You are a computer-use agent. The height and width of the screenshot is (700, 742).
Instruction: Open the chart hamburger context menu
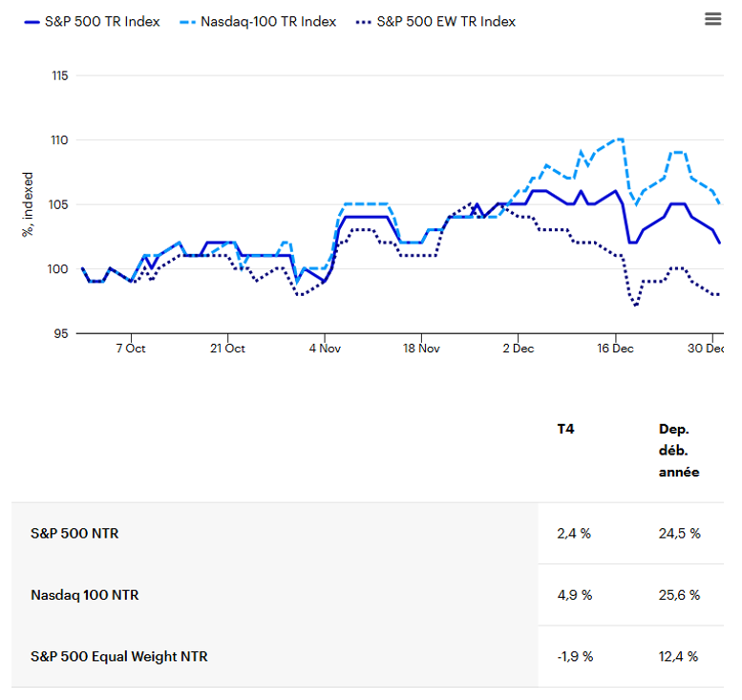(x=712, y=19)
